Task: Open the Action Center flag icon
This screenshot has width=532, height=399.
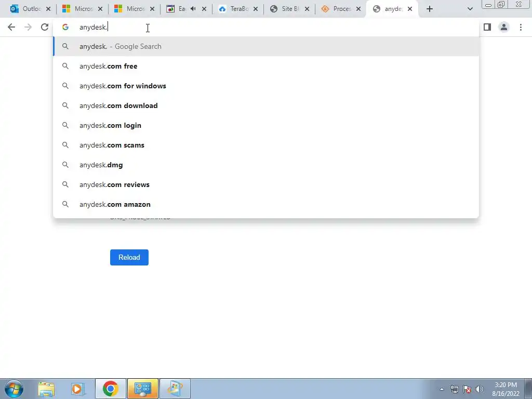Action: tap(467, 389)
